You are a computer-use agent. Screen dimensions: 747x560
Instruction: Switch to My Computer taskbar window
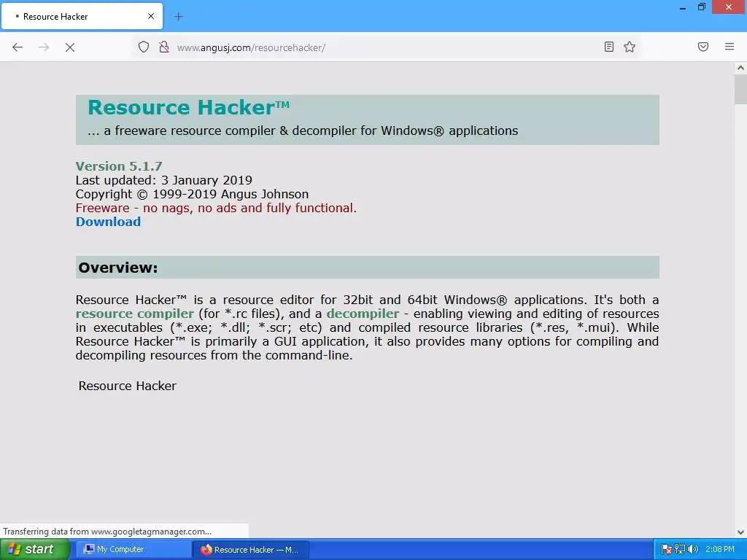pos(134,550)
